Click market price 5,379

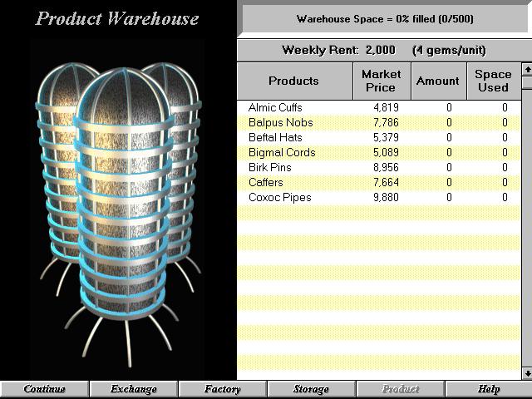click(x=386, y=137)
